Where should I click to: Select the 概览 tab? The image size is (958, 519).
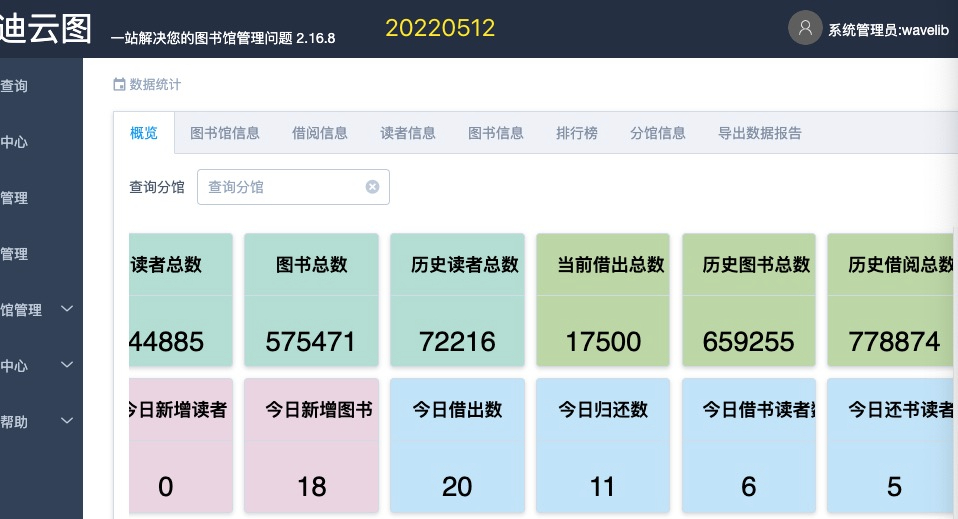pos(144,133)
